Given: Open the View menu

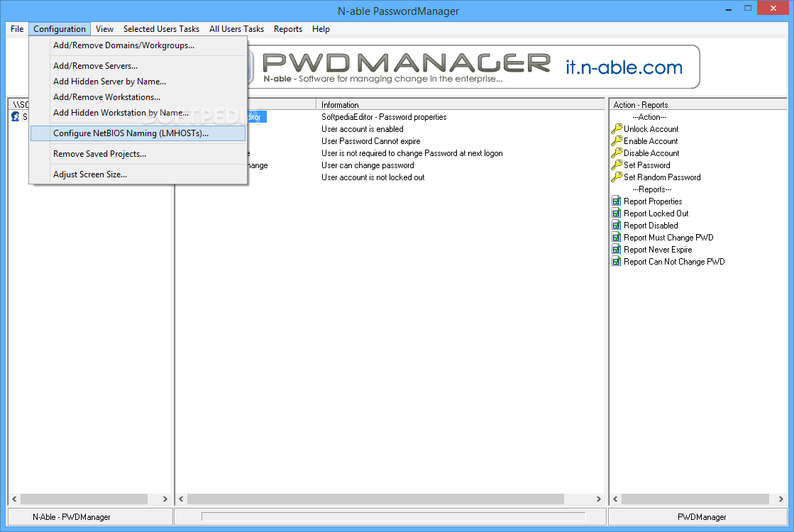Looking at the screenshot, I should click(x=104, y=29).
